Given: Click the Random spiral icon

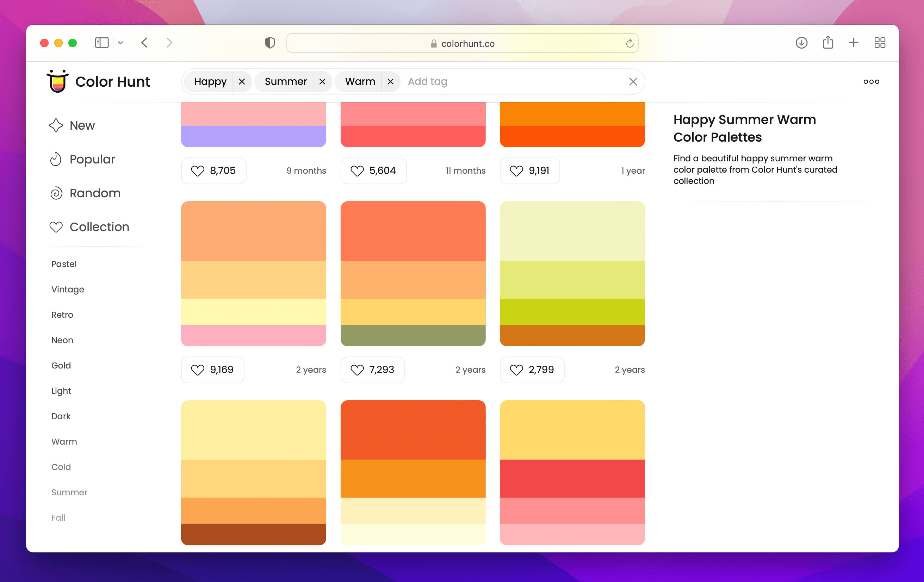Looking at the screenshot, I should tap(56, 193).
